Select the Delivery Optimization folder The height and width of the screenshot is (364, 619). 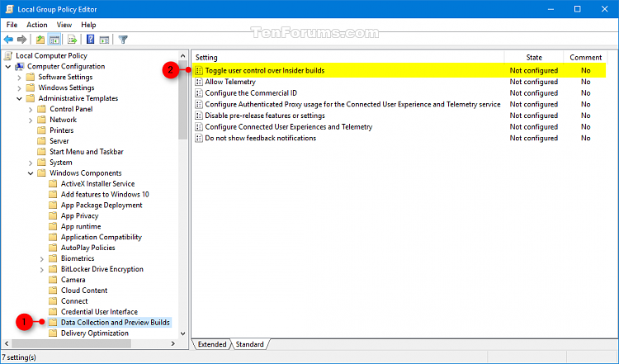click(95, 333)
